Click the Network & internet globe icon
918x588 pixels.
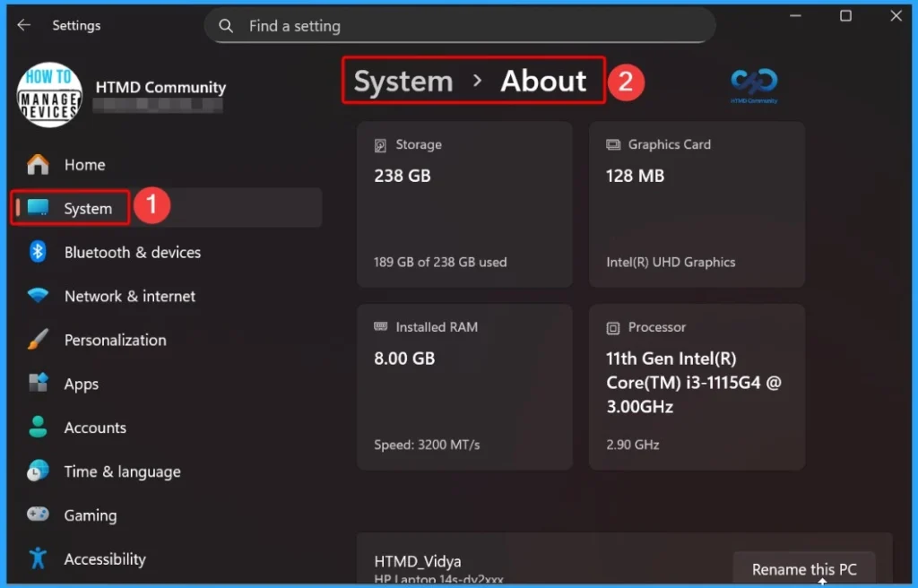(x=36, y=296)
